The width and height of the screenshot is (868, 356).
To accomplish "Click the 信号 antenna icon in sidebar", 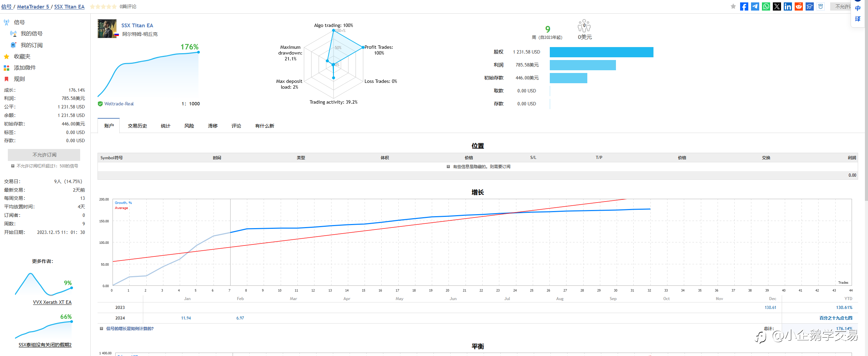I will pos(6,23).
